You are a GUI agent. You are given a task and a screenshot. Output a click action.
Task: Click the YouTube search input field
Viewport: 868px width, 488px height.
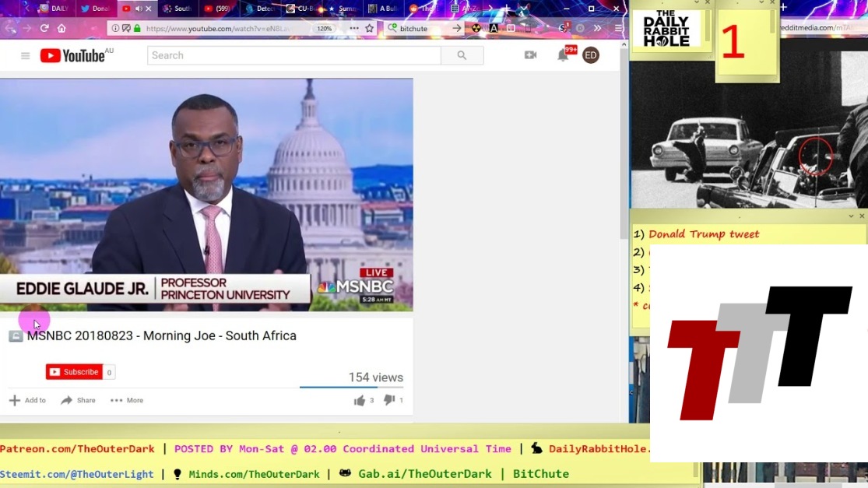(x=294, y=55)
